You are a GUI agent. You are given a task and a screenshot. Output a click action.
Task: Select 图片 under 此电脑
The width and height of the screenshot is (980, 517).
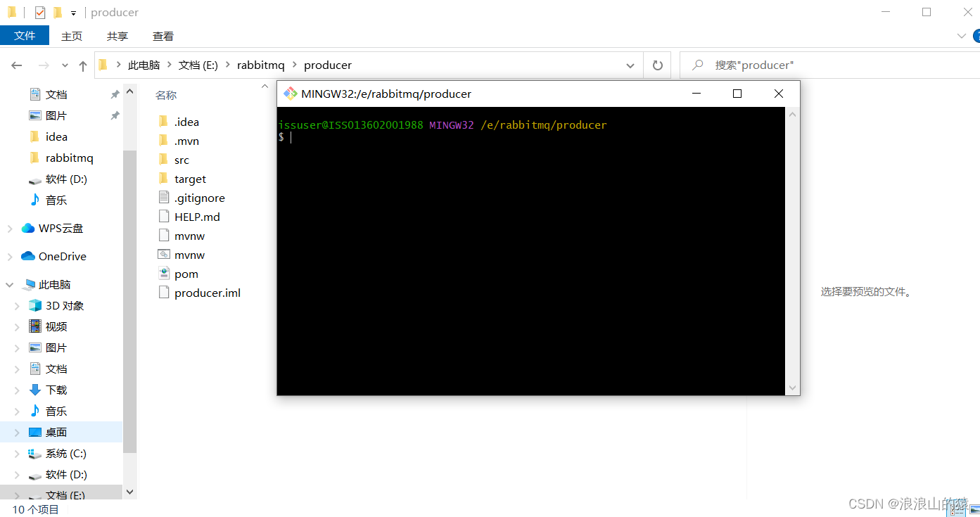56,347
